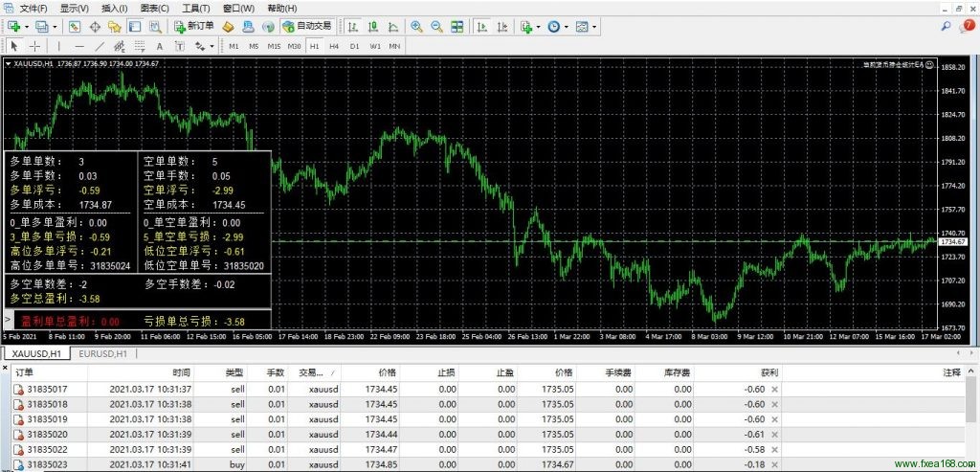Close order 31835017 with the x
The image size is (980, 472).
pos(775,389)
